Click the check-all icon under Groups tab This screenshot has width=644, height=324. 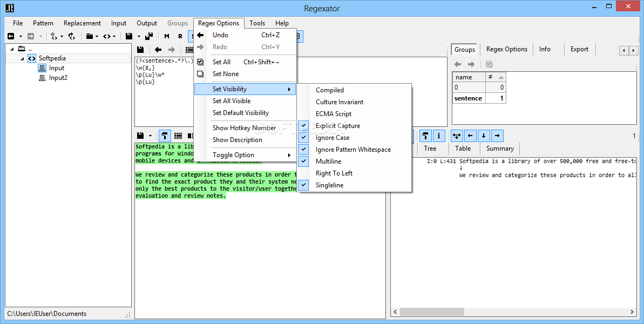tap(489, 64)
